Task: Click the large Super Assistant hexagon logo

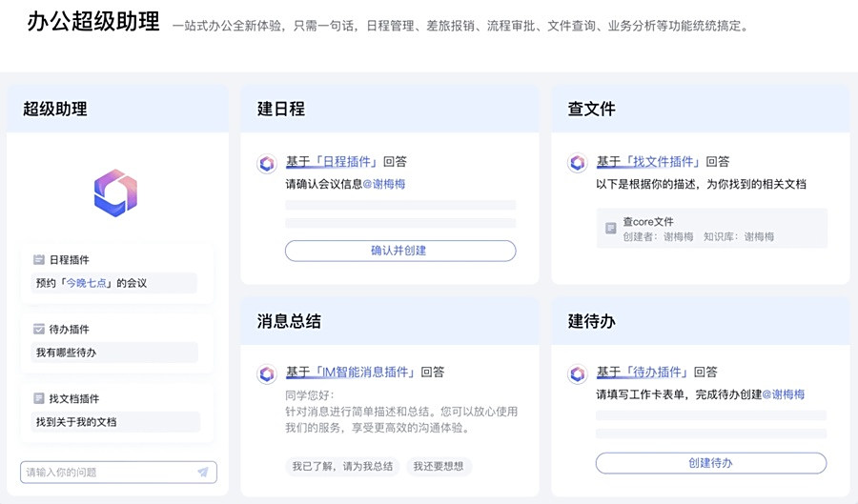Action: (116, 192)
